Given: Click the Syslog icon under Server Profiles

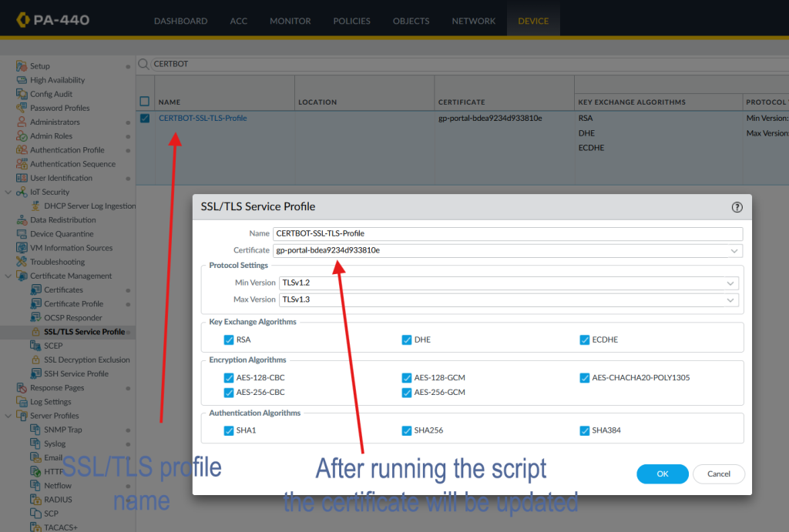Looking at the screenshot, I should coord(36,444).
